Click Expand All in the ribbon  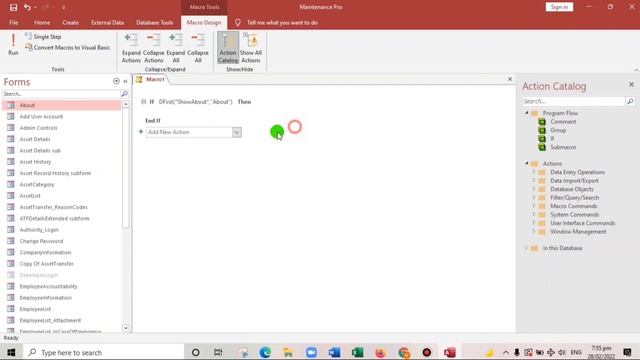(176, 48)
